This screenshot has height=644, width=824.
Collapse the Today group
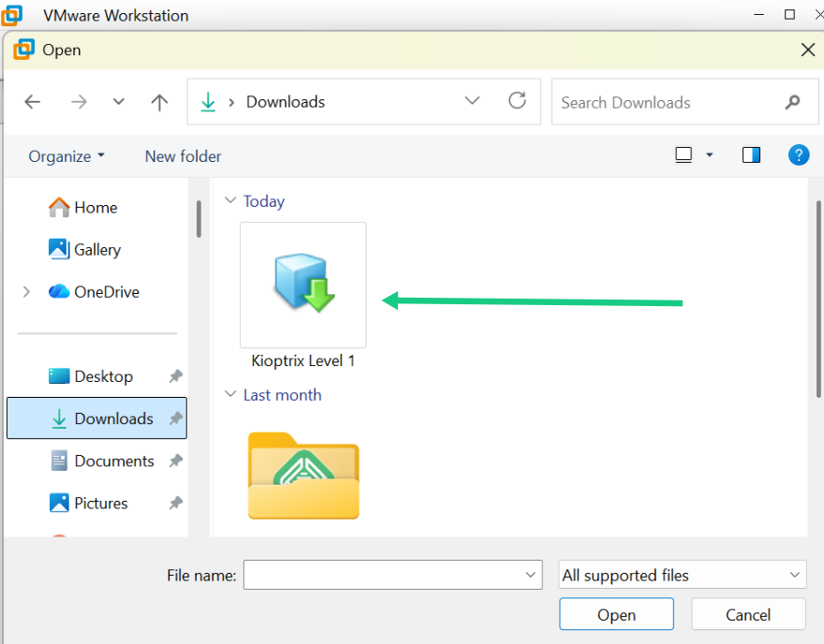230,200
